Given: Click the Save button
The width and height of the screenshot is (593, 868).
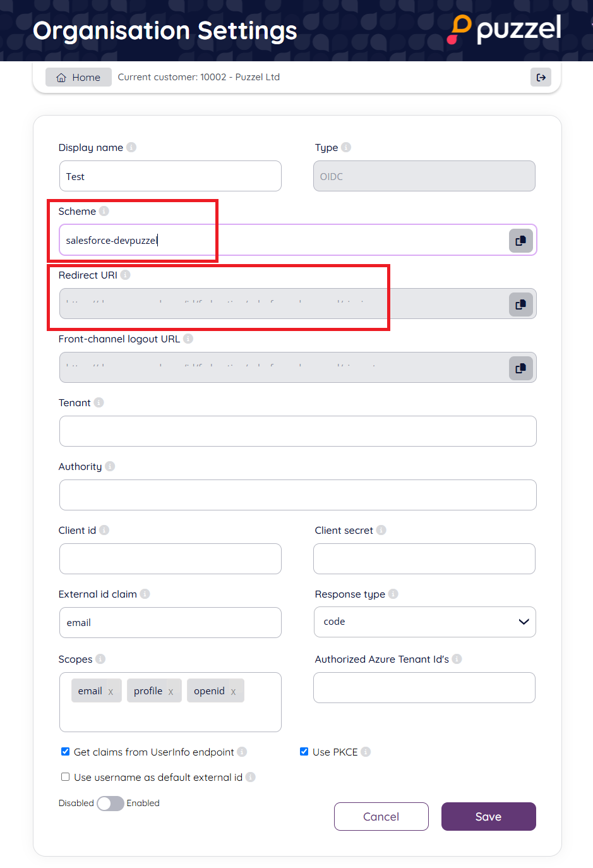Looking at the screenshot, I should [x=488, y=816].
